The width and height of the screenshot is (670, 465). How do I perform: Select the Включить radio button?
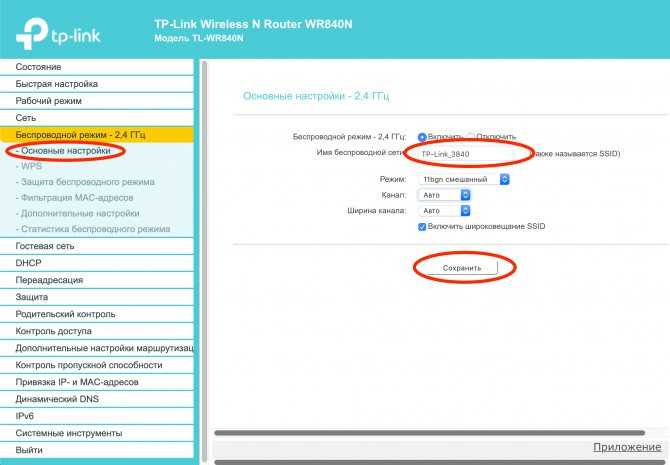click(422, 137)
